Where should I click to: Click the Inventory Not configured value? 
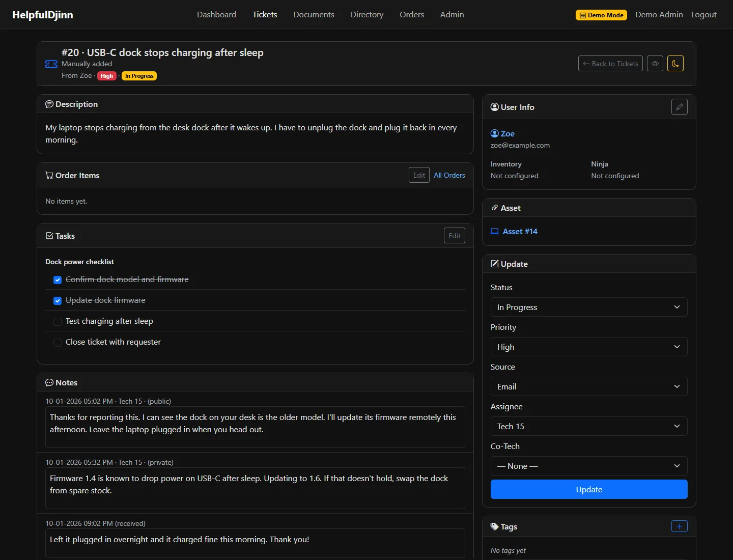click(515, 176)
